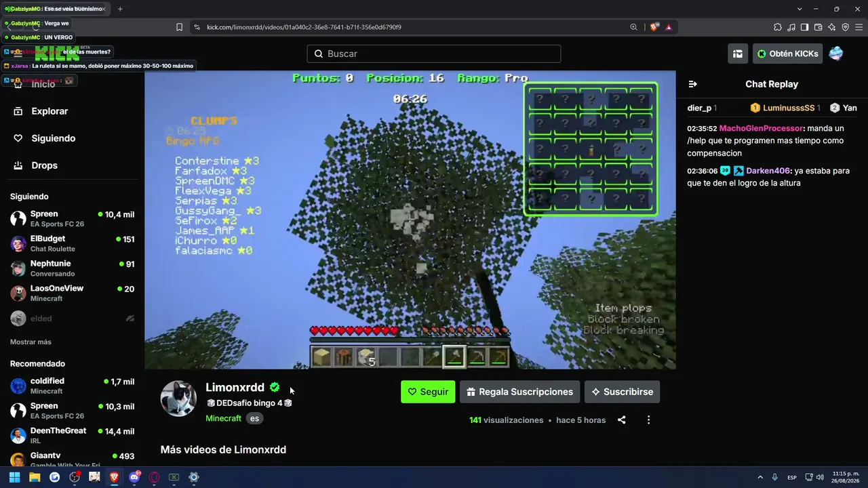Open ElBudget channel in followed list

pos(72,243)
